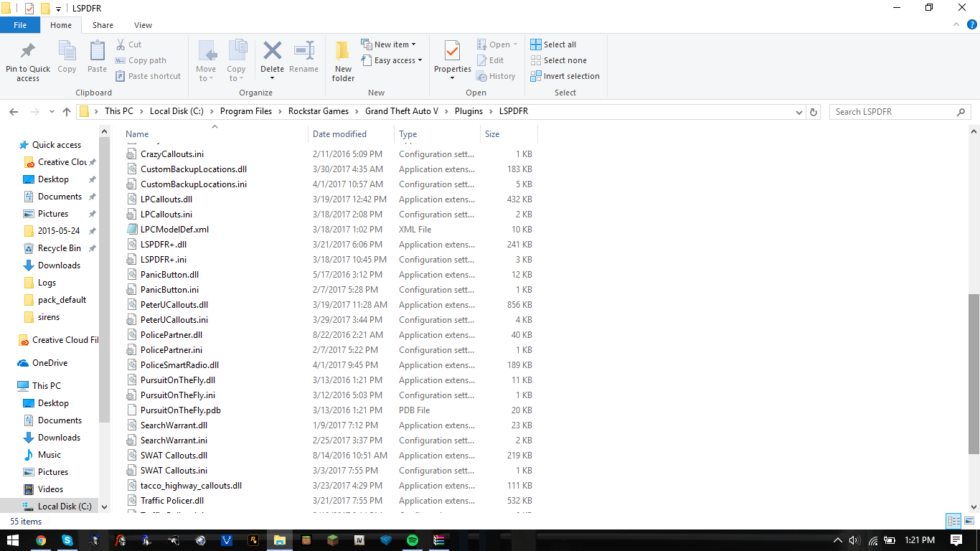Click Edit in the Open group
The height and width of the screenshot is (551, 980).
[x=490, y=60]
